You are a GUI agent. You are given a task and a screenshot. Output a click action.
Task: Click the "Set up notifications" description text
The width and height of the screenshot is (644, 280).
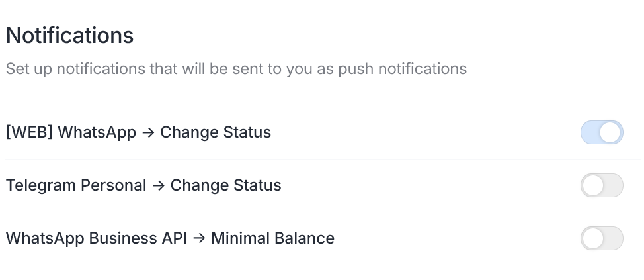pos(236,69)
